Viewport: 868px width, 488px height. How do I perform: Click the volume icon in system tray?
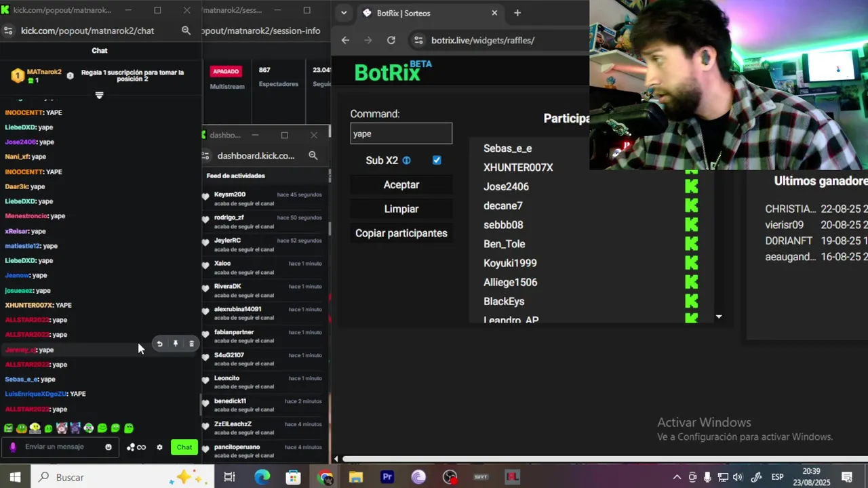point(738,477)
